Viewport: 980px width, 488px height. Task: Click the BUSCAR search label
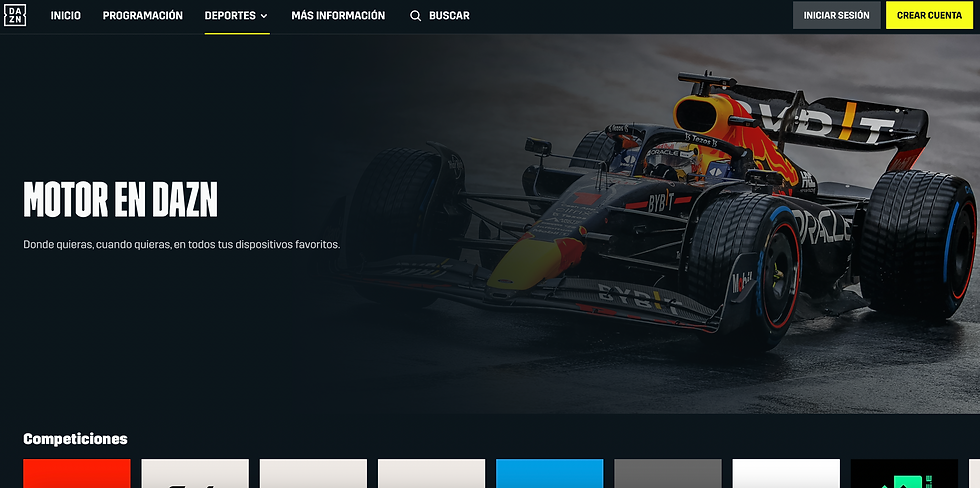449,16
